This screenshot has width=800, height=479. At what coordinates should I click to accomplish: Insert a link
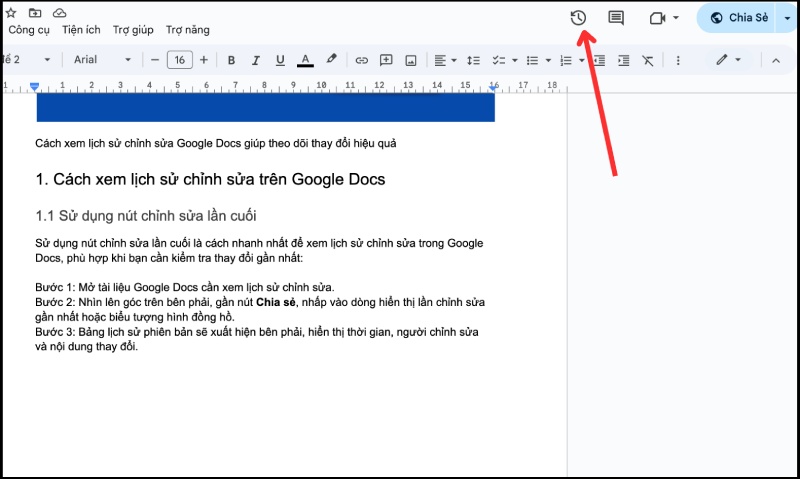[361, 61]
